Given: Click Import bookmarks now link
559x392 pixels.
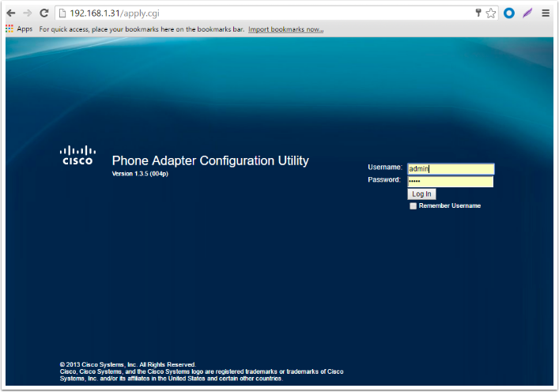Looking at the screenshot, I should 286,29.
